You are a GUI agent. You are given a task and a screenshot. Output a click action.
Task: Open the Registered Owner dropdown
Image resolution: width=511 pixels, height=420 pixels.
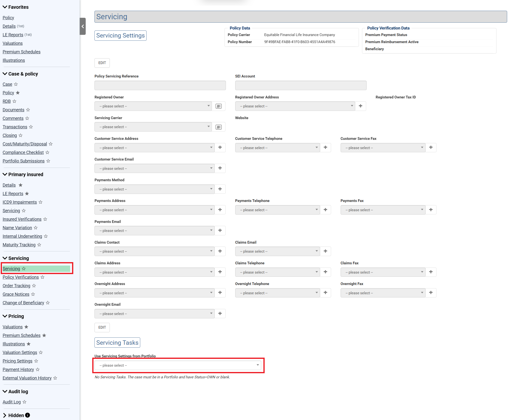pos(153,106)
